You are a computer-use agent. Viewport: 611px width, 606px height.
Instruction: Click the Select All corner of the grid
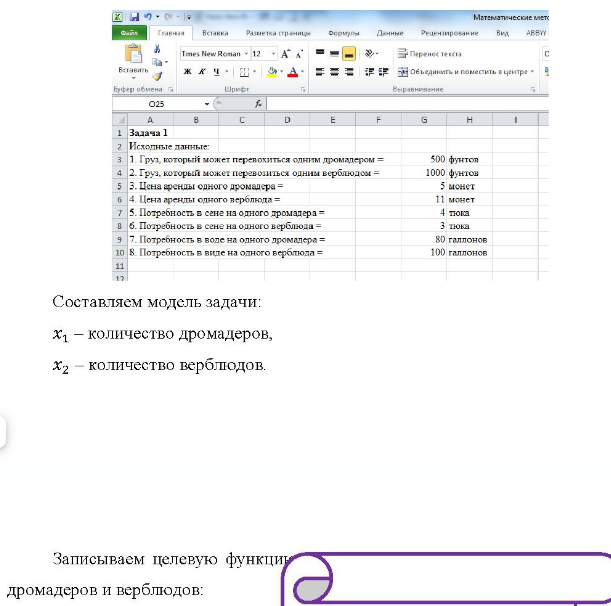pos(120,120)
